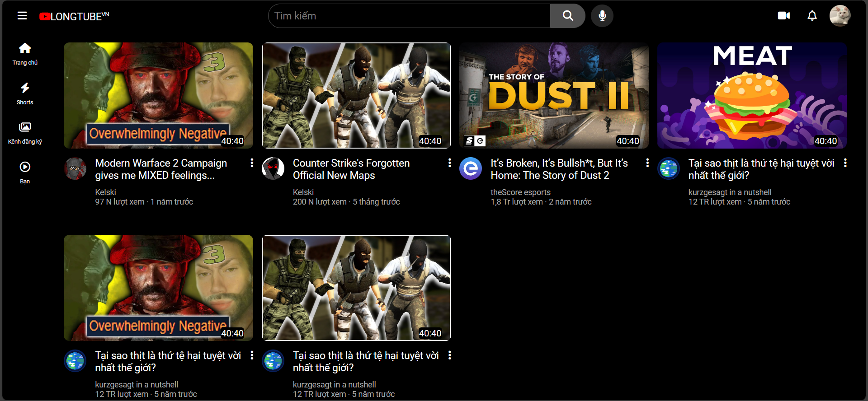Open options for Counter Strike's Forgotten video
868x401 pixels.
[449, 163]
